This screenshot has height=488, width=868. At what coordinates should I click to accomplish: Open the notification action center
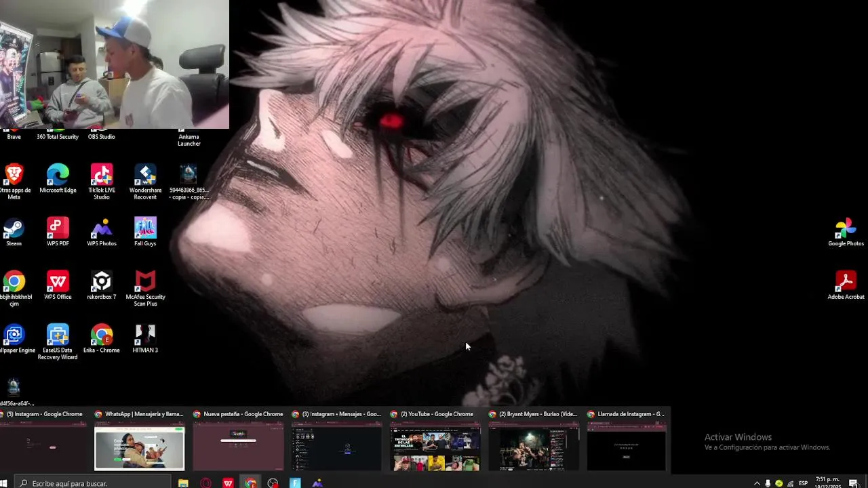[853, 483]
